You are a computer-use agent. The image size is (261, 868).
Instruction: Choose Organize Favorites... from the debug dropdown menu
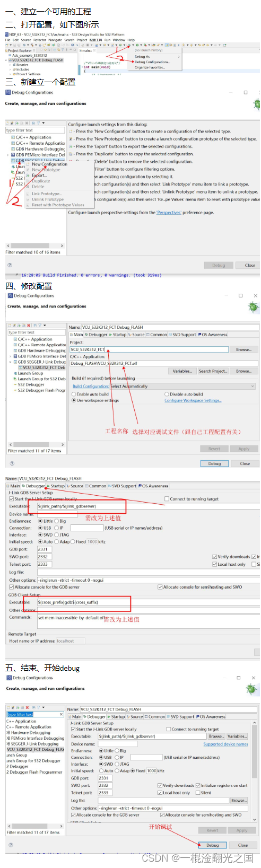pos(150,67)
